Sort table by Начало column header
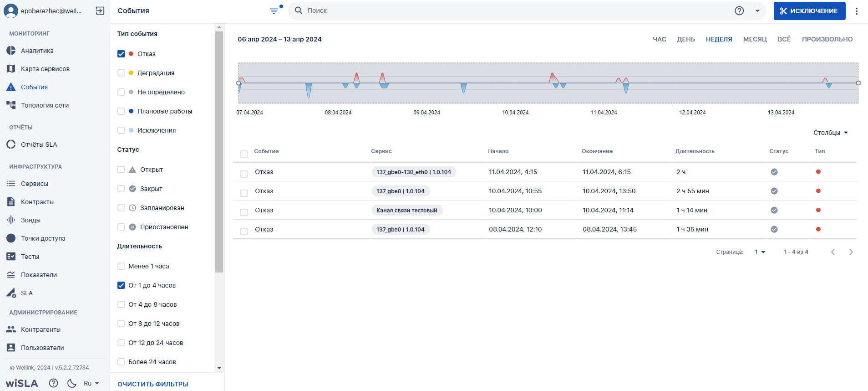The image size is (868, 391). point(498,151)
